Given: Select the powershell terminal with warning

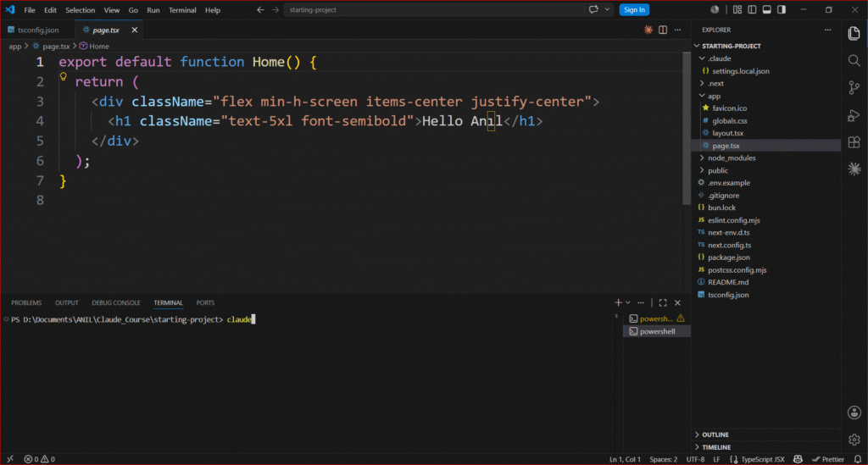Looking at the screenshot, I should click(x=657, y=318).
